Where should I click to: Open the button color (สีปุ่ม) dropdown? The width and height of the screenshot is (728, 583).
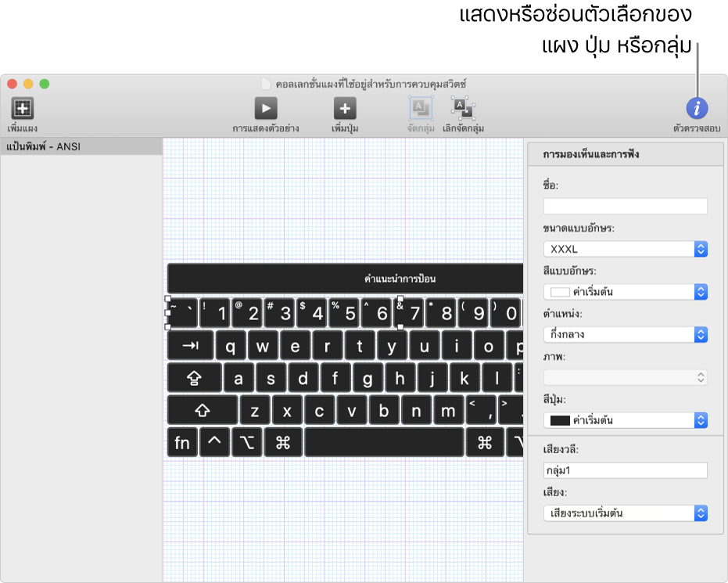(x=625, y=420)
